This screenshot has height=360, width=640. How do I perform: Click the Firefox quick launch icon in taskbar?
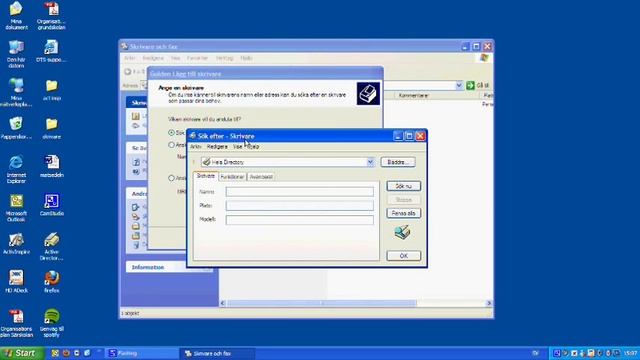(x=66, y=353)
